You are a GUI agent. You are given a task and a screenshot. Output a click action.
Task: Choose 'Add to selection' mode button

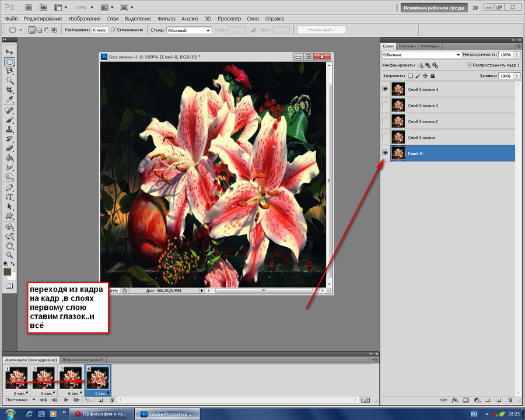click(x=39, y=30)
